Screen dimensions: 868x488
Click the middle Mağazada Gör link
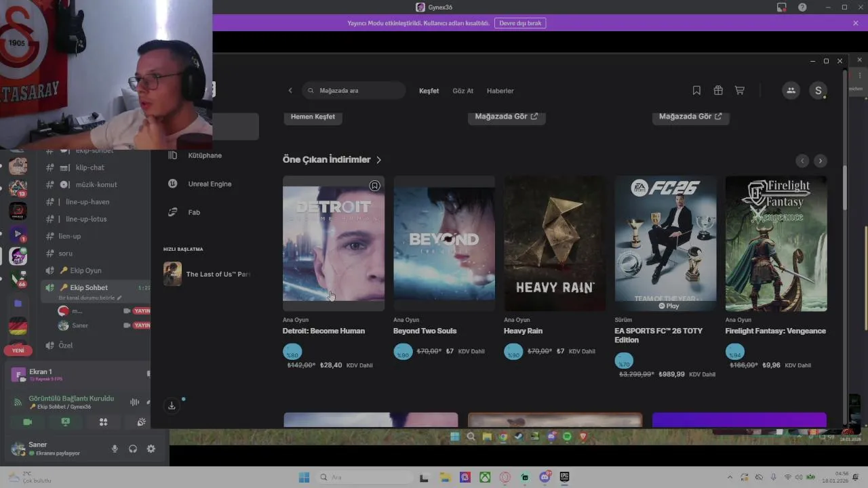point(506,117)
